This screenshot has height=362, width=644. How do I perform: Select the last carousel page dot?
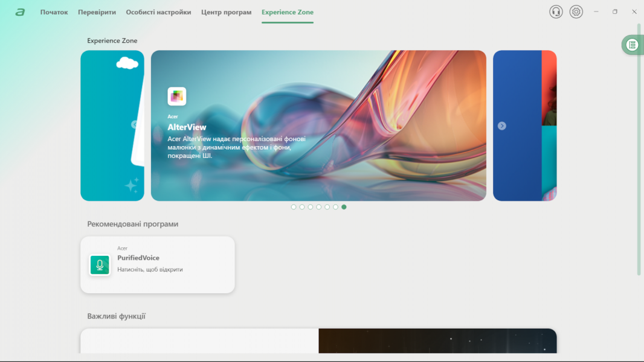pos(344,207)
